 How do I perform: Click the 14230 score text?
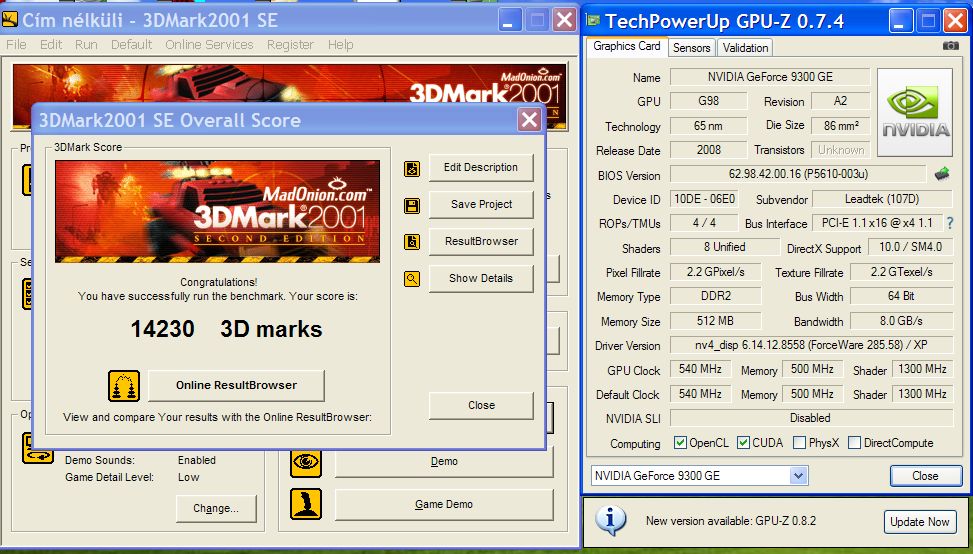pos(163,329)
